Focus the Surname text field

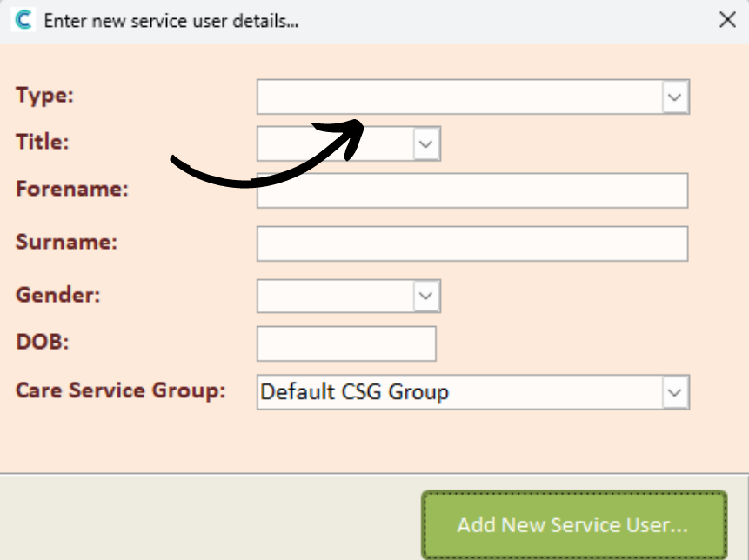coord(472,244)
